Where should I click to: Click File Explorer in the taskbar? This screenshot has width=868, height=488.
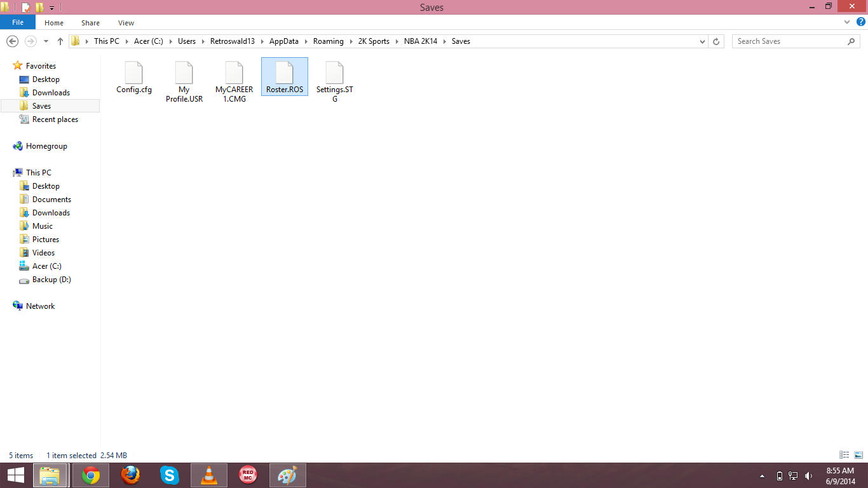(x=50, y=475)
